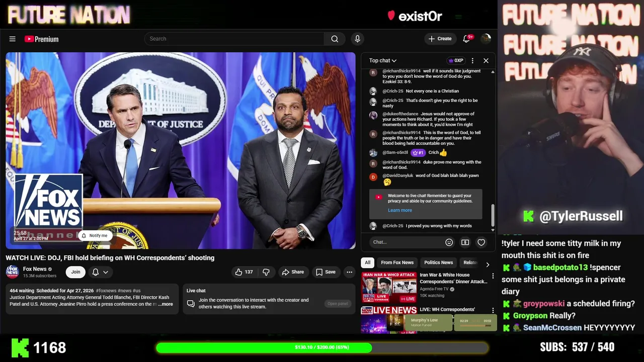Open the live chat three-dot options menu
The width and height of the screenshot is (644, 362).
[472, 60]
